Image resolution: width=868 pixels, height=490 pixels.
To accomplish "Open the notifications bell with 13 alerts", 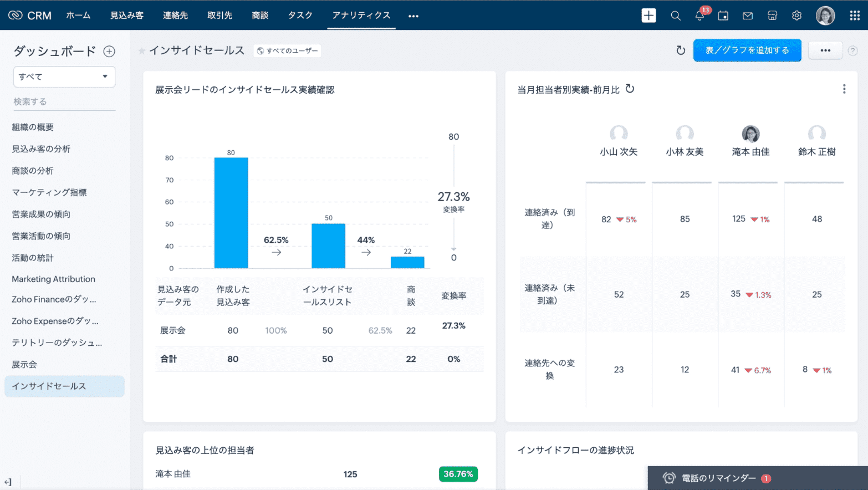I will 699,16.
